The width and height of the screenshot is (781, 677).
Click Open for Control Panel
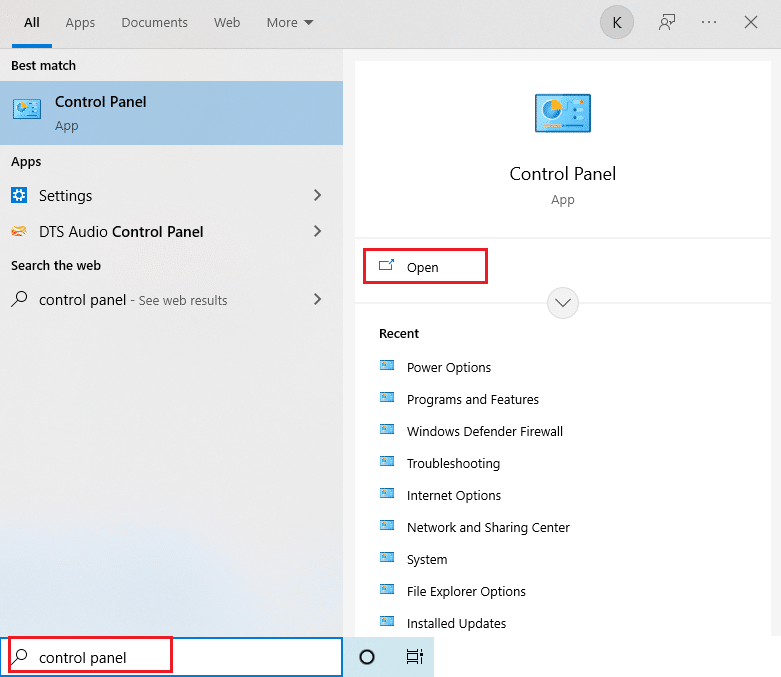425,267
